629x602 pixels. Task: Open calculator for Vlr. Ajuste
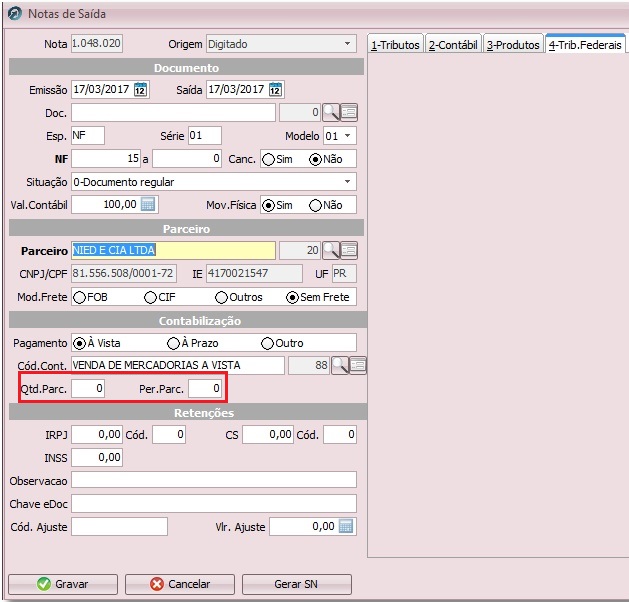(x=345, y=526)
